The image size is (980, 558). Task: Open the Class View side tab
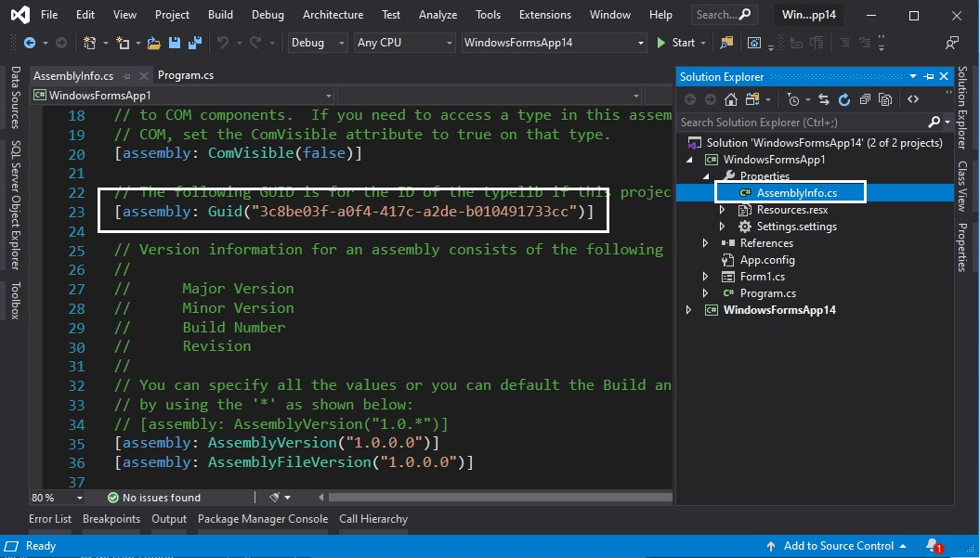point(962,187)
